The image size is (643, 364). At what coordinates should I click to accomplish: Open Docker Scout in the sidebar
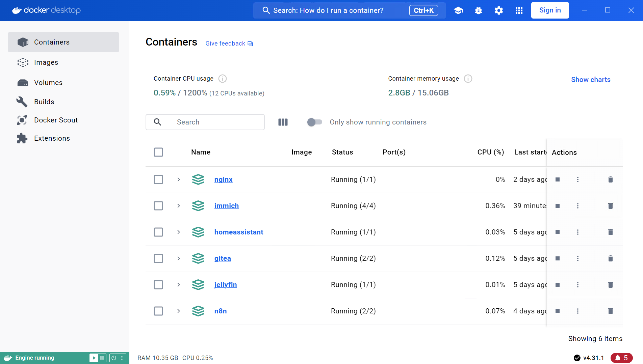point(63,120)
